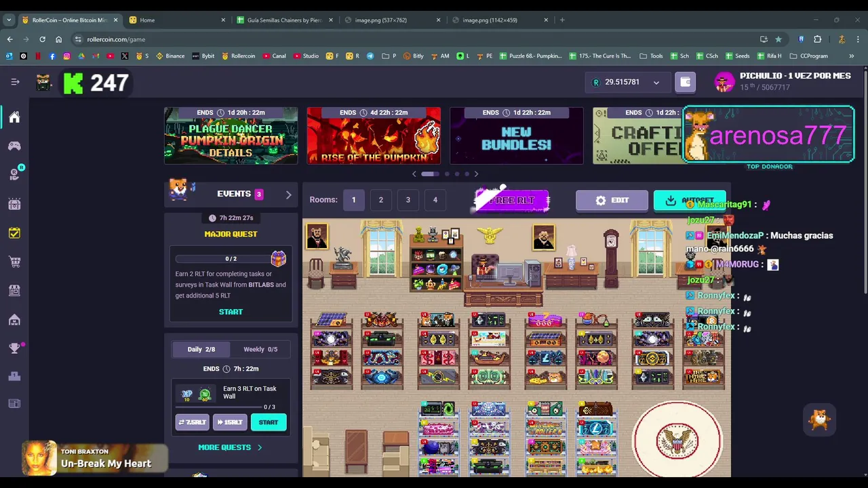Expand the left sidebar menu

pyautogui.click(x=15, y=82)
